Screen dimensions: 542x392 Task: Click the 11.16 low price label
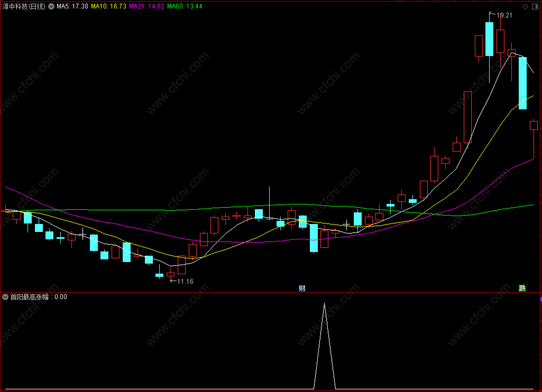[185, 281]
